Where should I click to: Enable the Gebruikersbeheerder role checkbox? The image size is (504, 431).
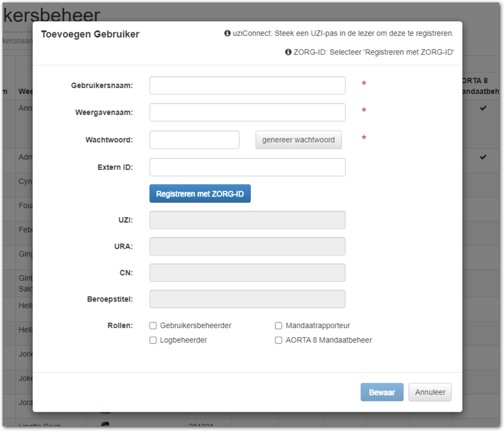point(153,326)
